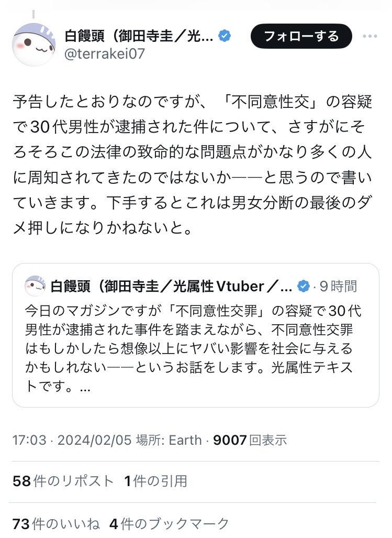Tap the フォローする follow button
The width and height of the screenshot is (392, 538).
301,36
